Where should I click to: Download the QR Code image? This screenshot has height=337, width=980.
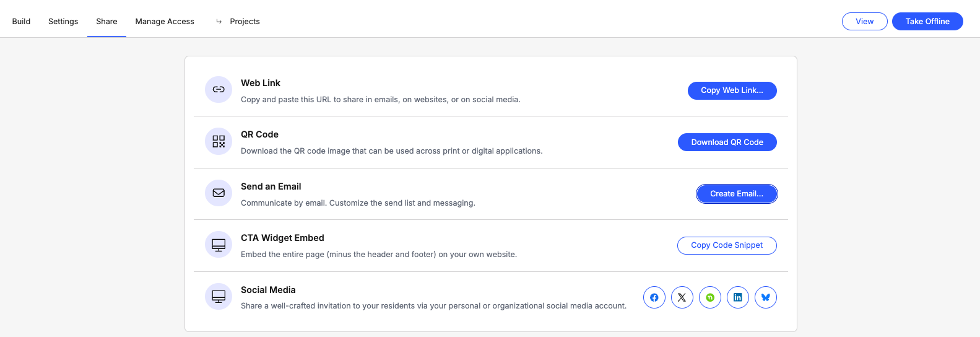pyautogui.click(x=727, y=142)
